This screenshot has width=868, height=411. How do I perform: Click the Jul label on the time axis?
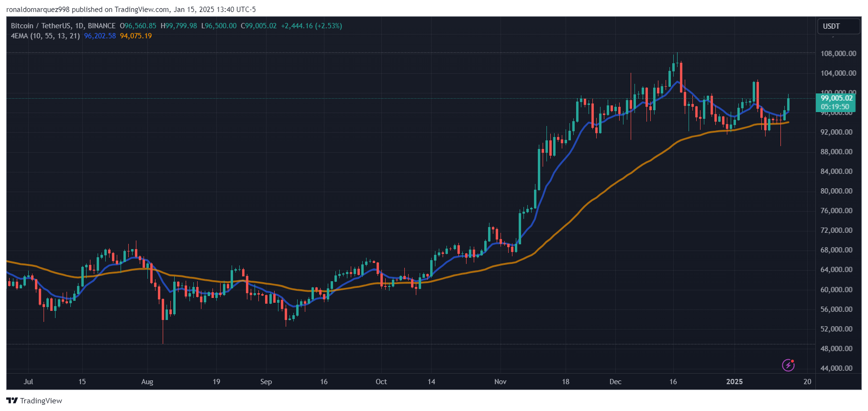pyautogui.click(x=28, y=382)
